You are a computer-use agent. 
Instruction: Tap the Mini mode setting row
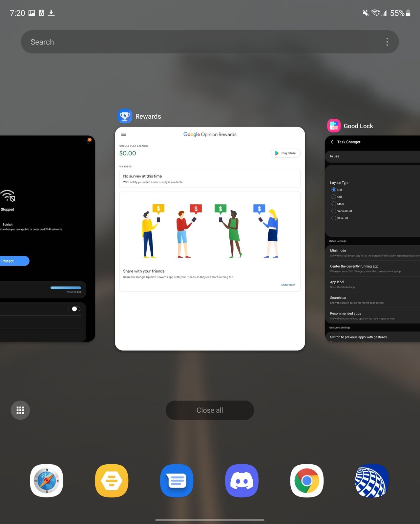coord(372,253)
